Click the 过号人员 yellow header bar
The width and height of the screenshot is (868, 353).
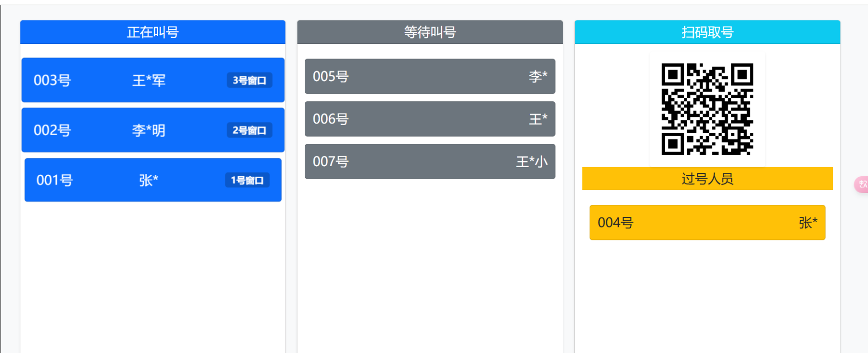707,179
